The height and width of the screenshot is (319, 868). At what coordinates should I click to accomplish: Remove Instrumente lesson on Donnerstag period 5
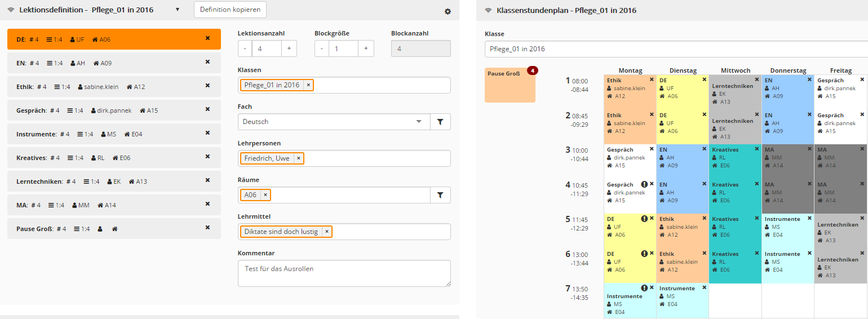tap(809, 219)
